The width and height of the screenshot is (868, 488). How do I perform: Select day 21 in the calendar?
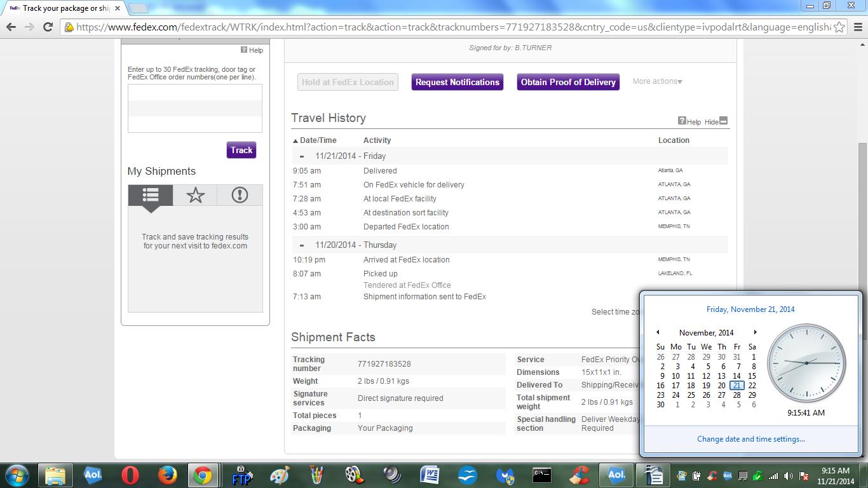[736, 385]
